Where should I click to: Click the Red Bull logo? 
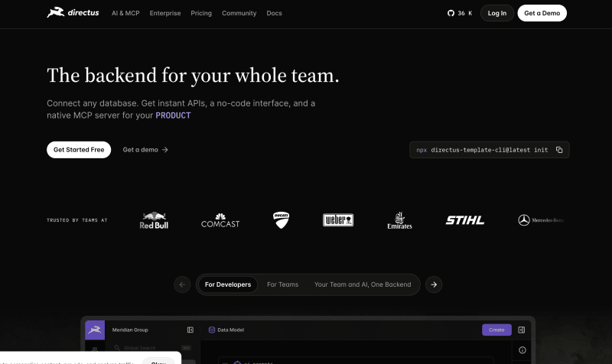click(x=154, y=220)
